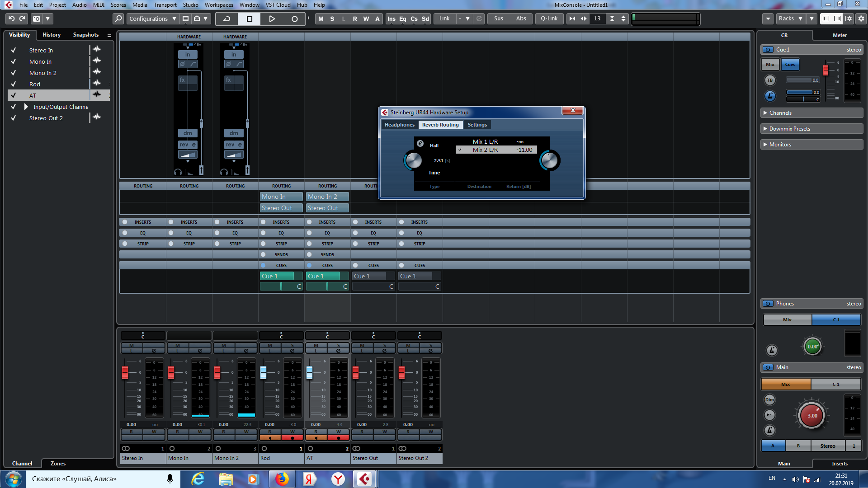Image resolution: width=868 pixels, height=488 pixels.
Task: Toggle the left zone layout icon
Action: (826, 19)
